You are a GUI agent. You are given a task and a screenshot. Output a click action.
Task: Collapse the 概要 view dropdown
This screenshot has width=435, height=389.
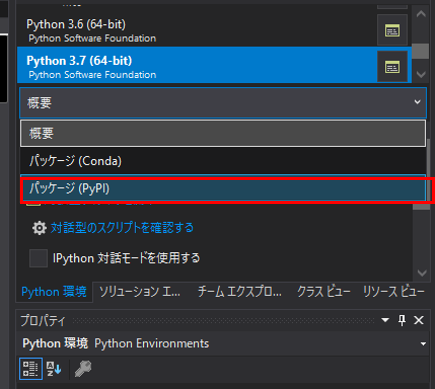tap(417, 102)
